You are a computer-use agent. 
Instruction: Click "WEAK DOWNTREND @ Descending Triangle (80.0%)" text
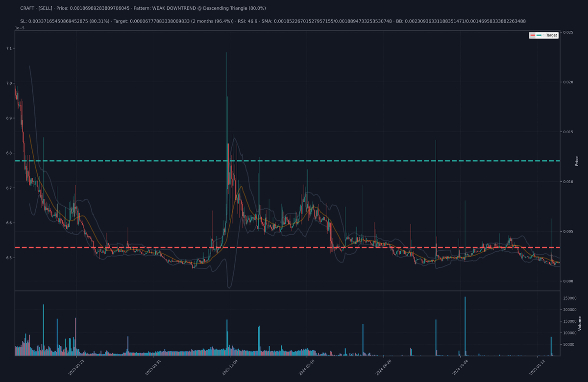[x=209, y=8]
